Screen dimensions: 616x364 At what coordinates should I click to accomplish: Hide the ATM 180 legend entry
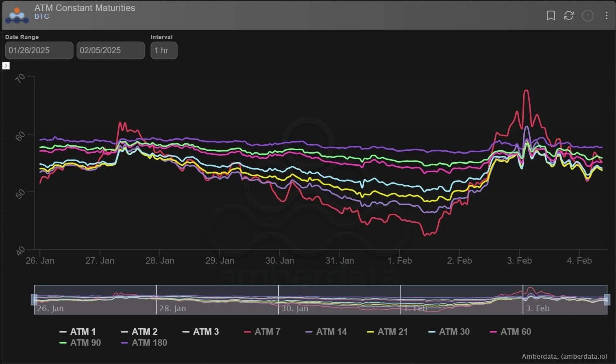(144, 343)
